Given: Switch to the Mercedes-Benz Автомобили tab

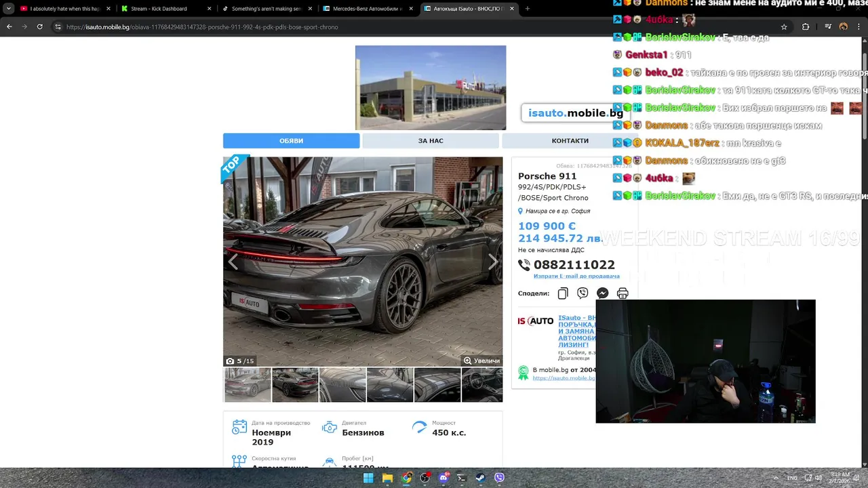Looking at the screenshot, I should (367, 9).
